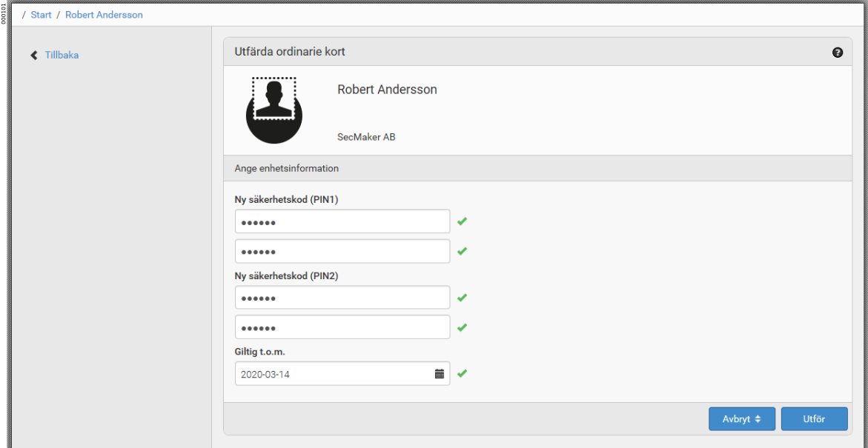Expand the Avbryt dropdown button
This screenshot has width=868, height=448.
coord(741,419)
